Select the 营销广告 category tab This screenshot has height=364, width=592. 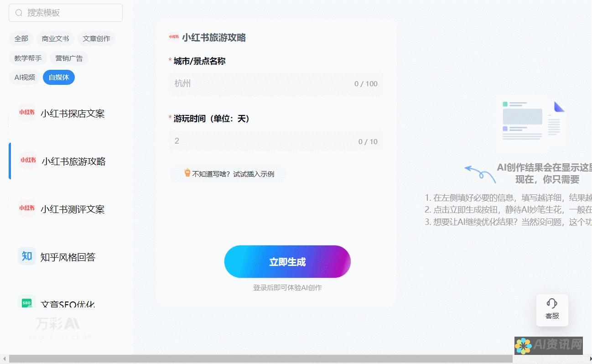pos(69,58)
